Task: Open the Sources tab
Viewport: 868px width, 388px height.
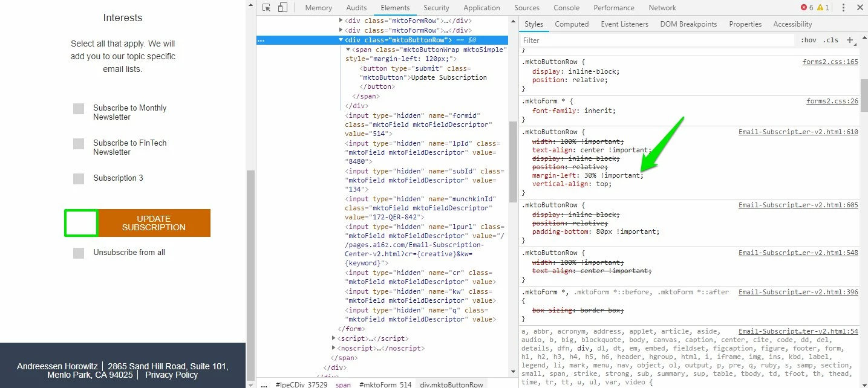Action: click(526, 8)
